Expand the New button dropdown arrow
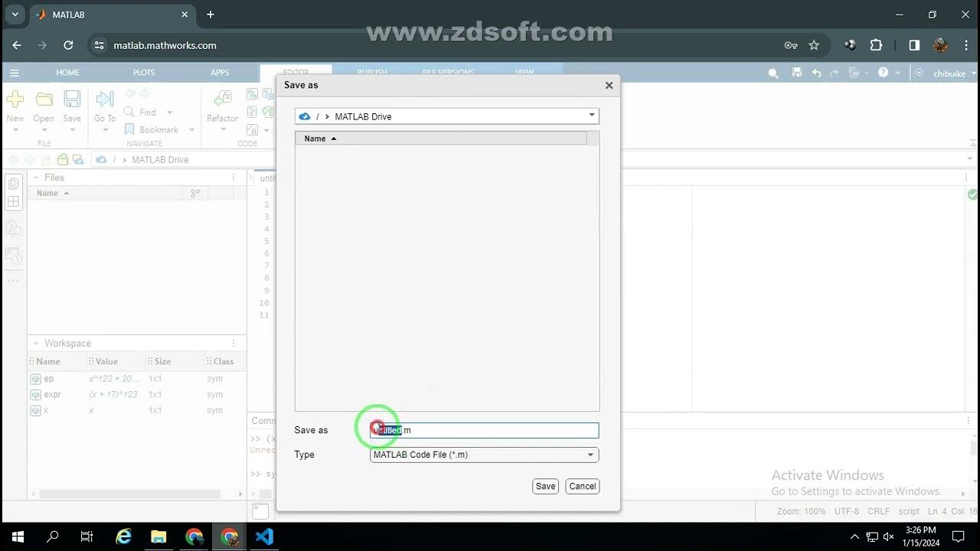The width and height of the screenshot is (980, 551). [15, 131]
